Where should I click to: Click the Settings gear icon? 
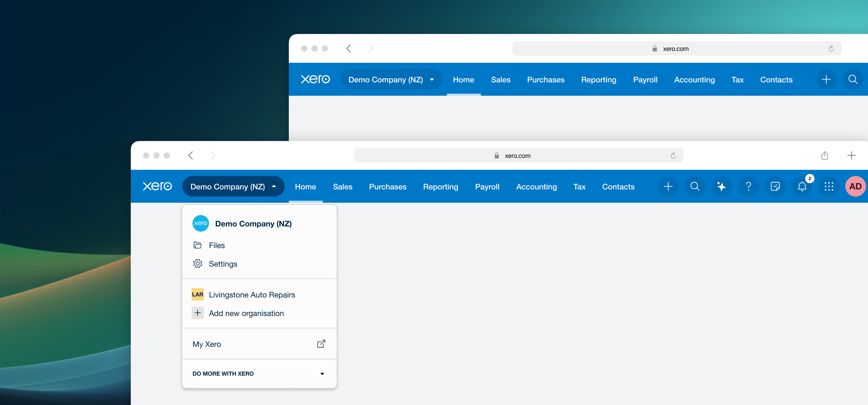click(x=198, y=263)
